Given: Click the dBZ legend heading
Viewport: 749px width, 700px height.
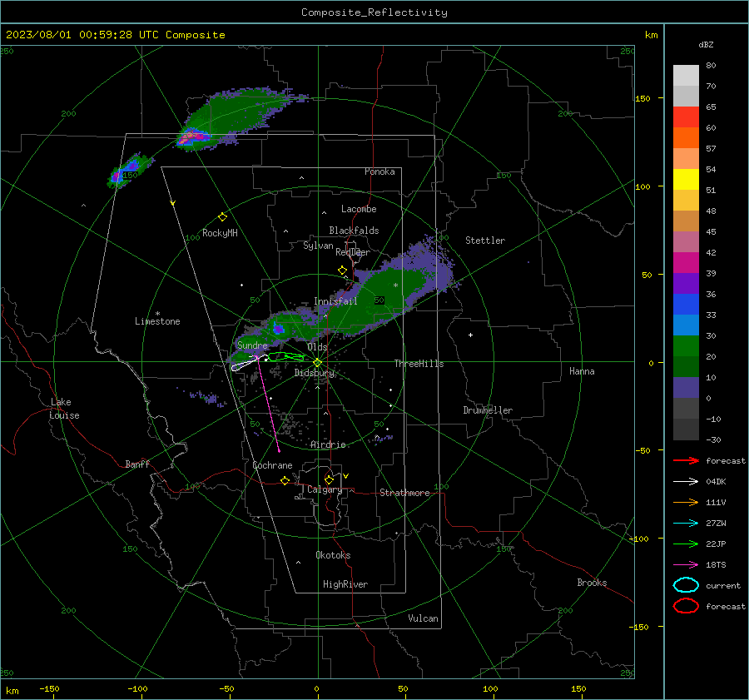Looking at the screenshot, I should (x=706, y=44).
